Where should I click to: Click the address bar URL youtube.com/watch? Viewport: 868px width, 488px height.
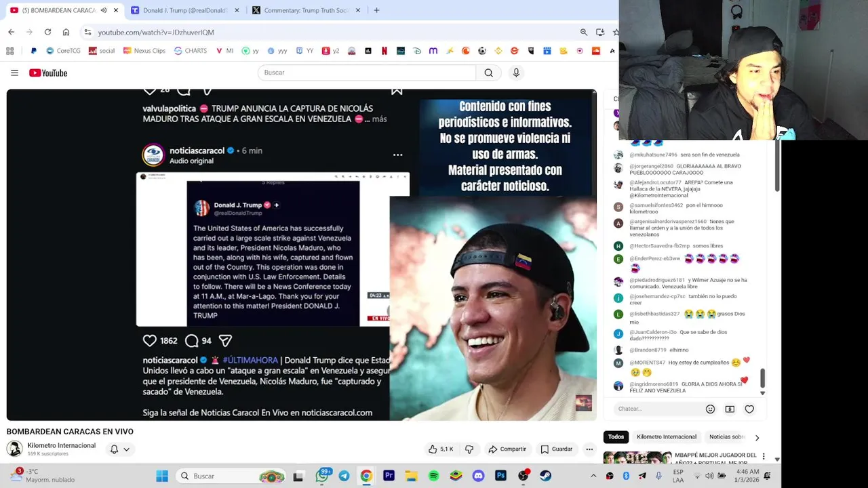156,32
